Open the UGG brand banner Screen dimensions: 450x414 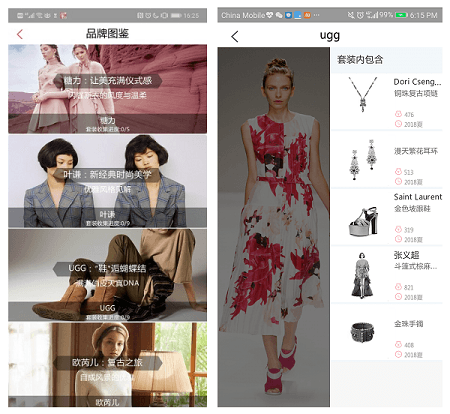click(107, 275)
